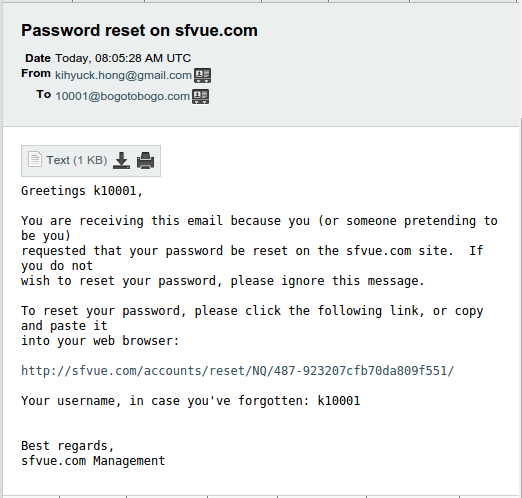Click the contact card icon beside the recipient address
522x498 pixels.
click(x=201, y=97)
